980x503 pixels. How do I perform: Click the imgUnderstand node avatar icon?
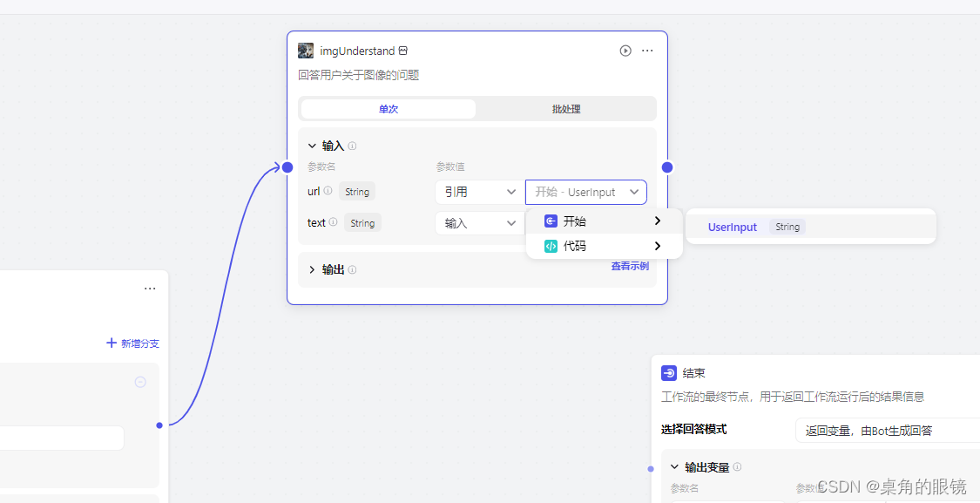(306, 51)
